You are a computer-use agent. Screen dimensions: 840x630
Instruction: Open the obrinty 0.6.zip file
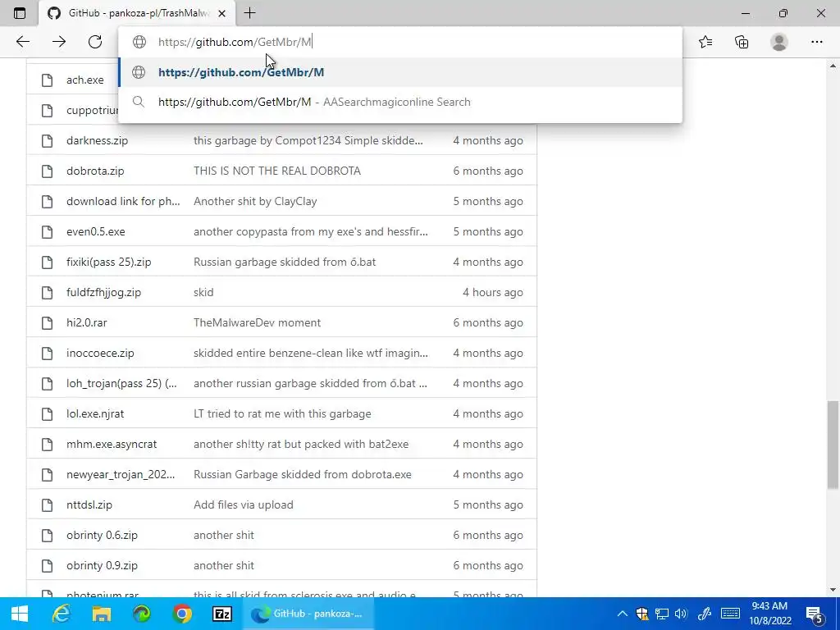click(102, 535)
